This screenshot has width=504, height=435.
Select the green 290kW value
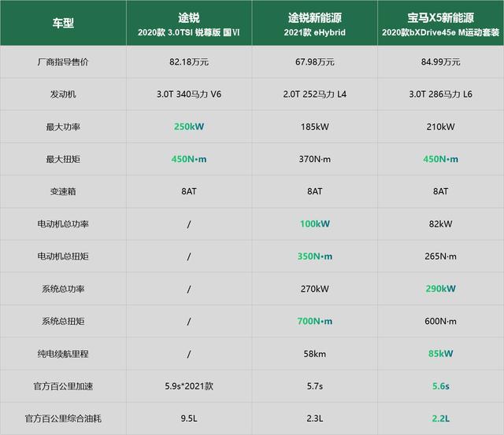click(x=441, y=289)
